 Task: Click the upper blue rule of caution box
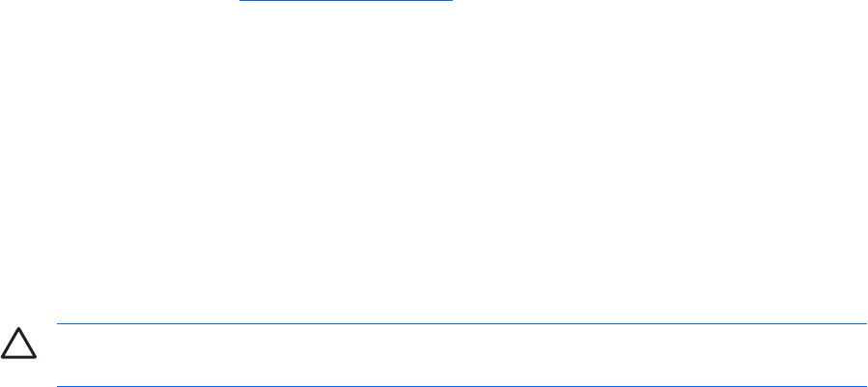[462, 323]
